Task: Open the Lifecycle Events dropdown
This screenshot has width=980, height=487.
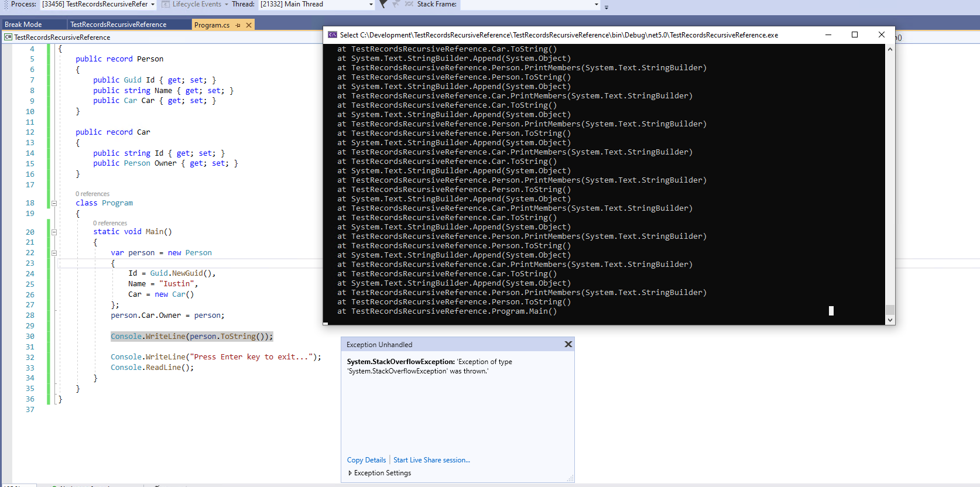Action: pyautogui.click(x=227, y=4)
